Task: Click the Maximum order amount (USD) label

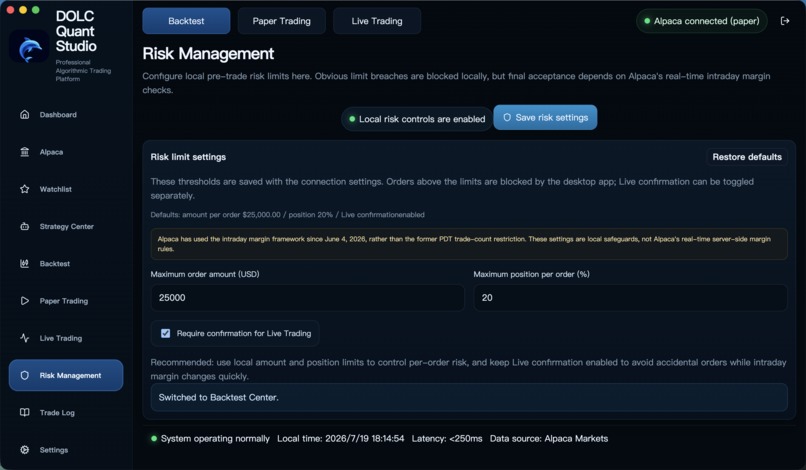Action: click(x=205, y=274)
